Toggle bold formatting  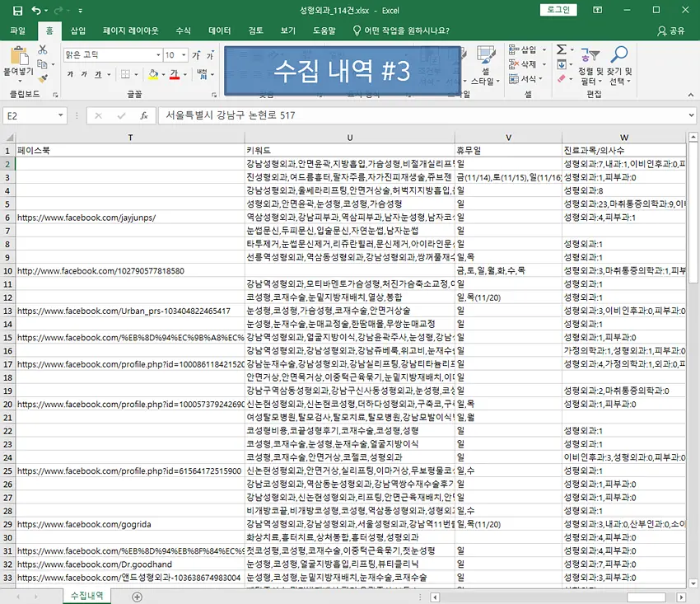pos(71,73)
